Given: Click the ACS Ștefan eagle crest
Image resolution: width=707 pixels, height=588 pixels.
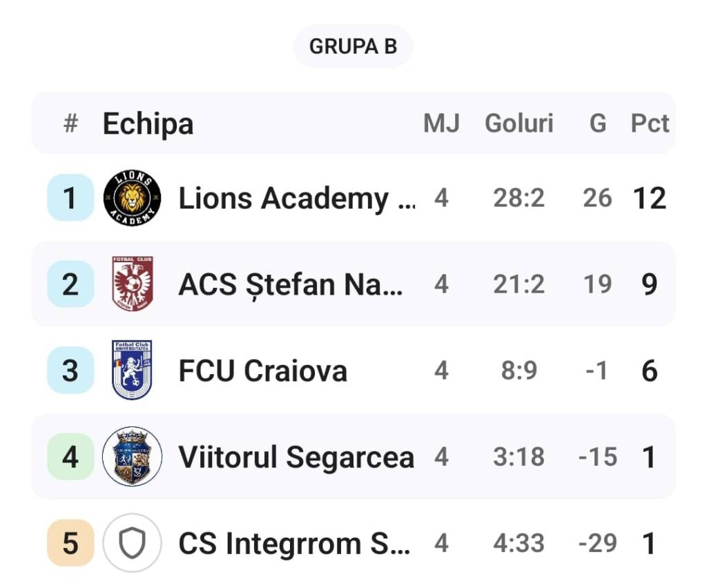Looking at the screenshot, I should 132,284.
